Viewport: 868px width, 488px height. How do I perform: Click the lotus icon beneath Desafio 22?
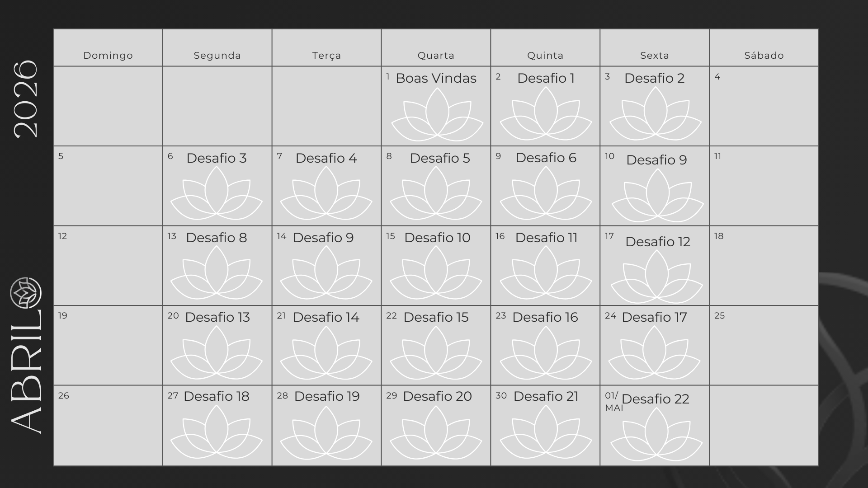tap(656, 436)
